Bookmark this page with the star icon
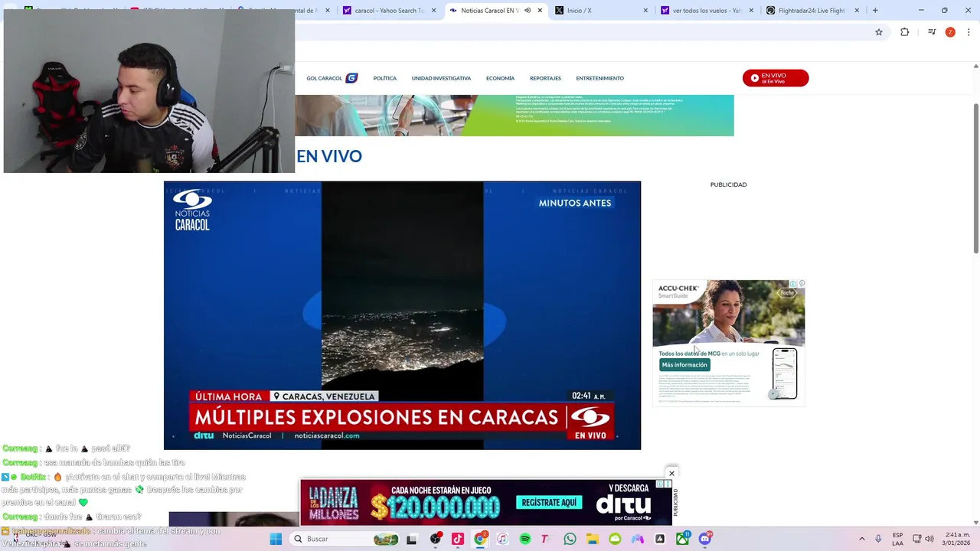Screen dimensions: 980x551 879,32
